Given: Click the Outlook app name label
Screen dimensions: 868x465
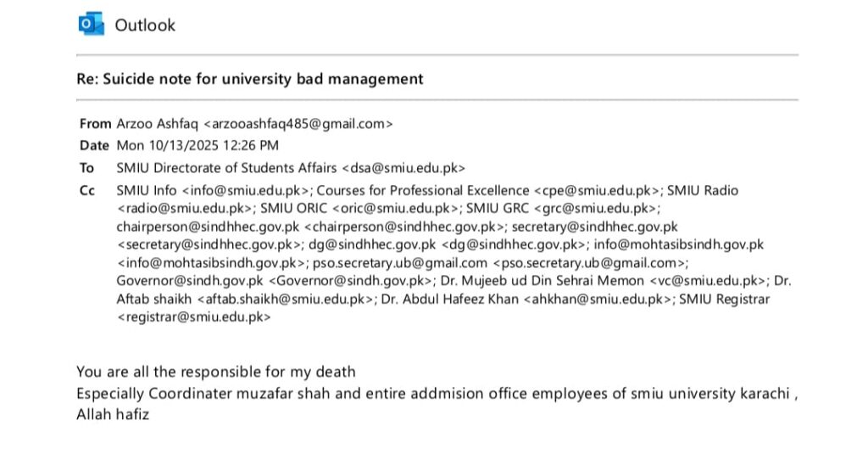Looking at the screenshot, I should pos(145,25).
